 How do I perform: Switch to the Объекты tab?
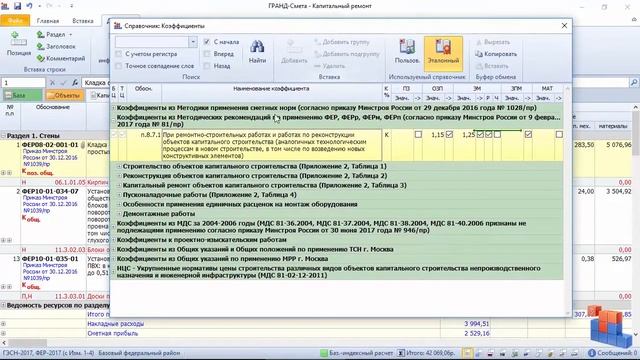click(64, 95)
